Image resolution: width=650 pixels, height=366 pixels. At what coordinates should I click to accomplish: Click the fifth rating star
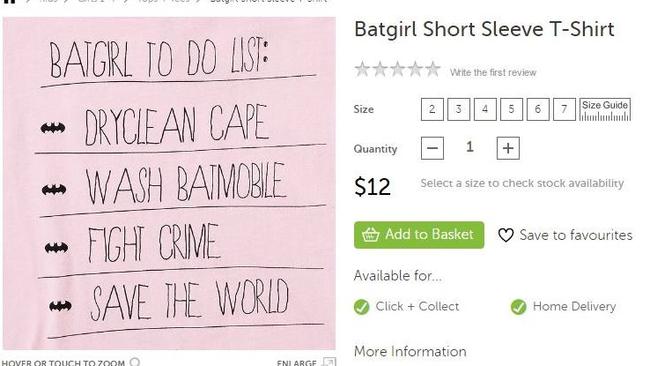pyautogui.click(x=432, y=69)
